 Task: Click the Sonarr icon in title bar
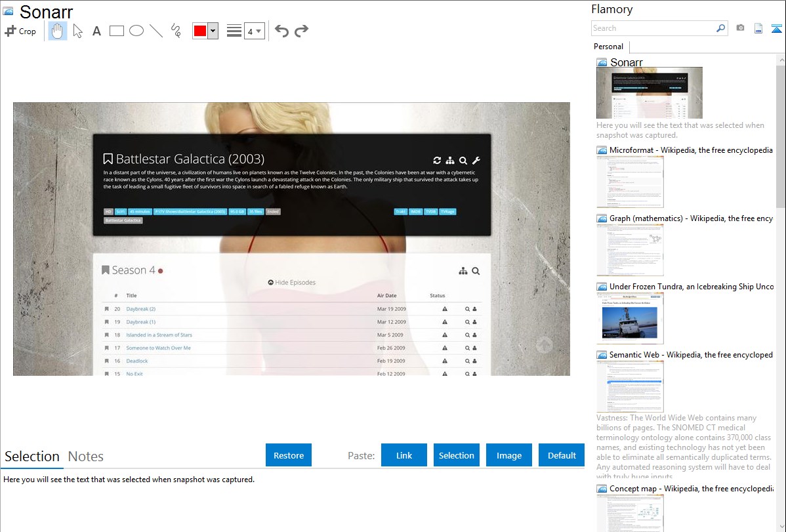tap(9, 11)
